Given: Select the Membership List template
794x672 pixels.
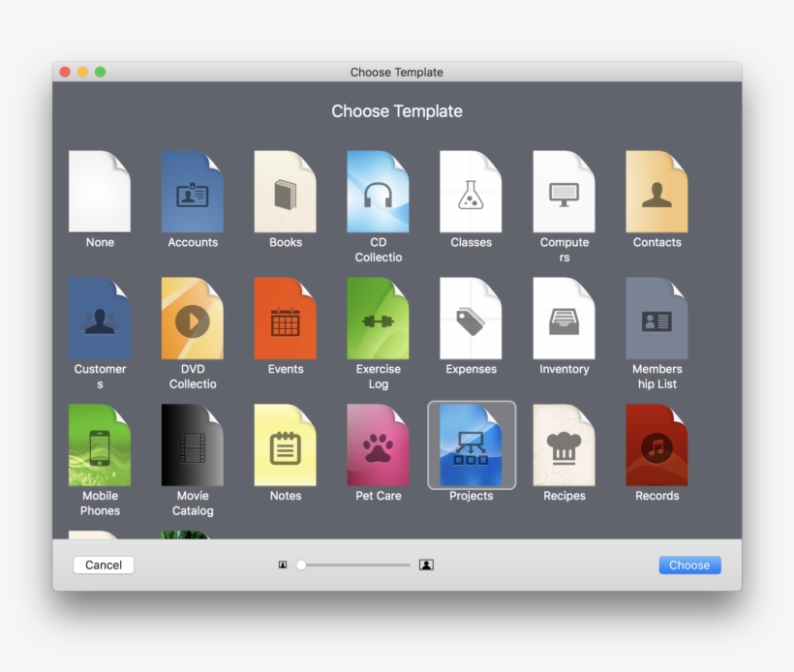Looking at the screenshot, I should coord(657,317).
